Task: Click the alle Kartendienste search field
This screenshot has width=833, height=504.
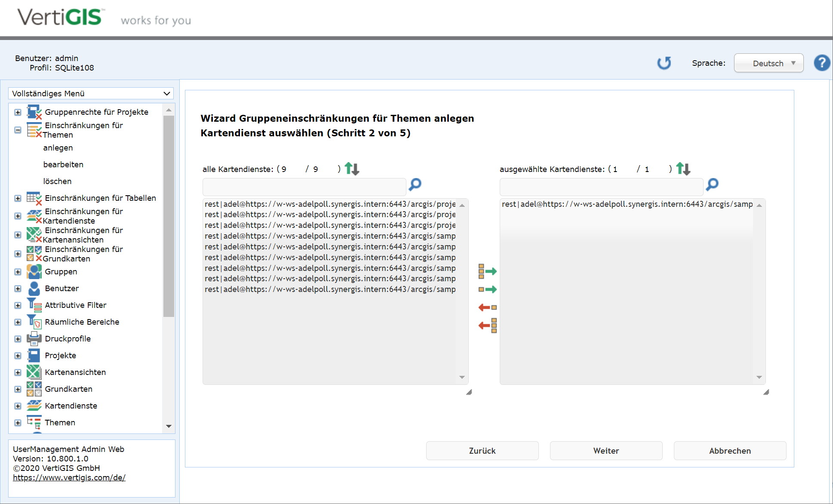Action: (304, 187)
